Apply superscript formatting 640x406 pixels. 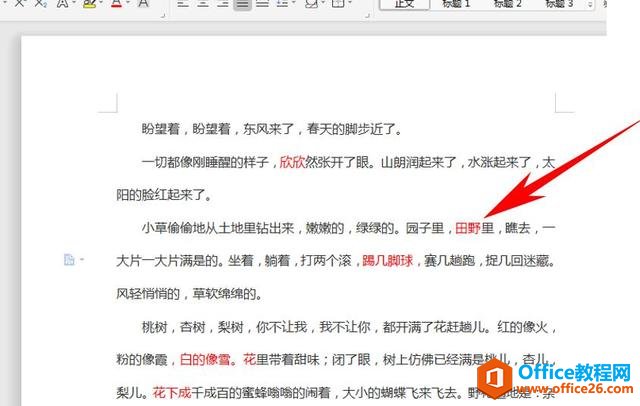coord(19,3)
